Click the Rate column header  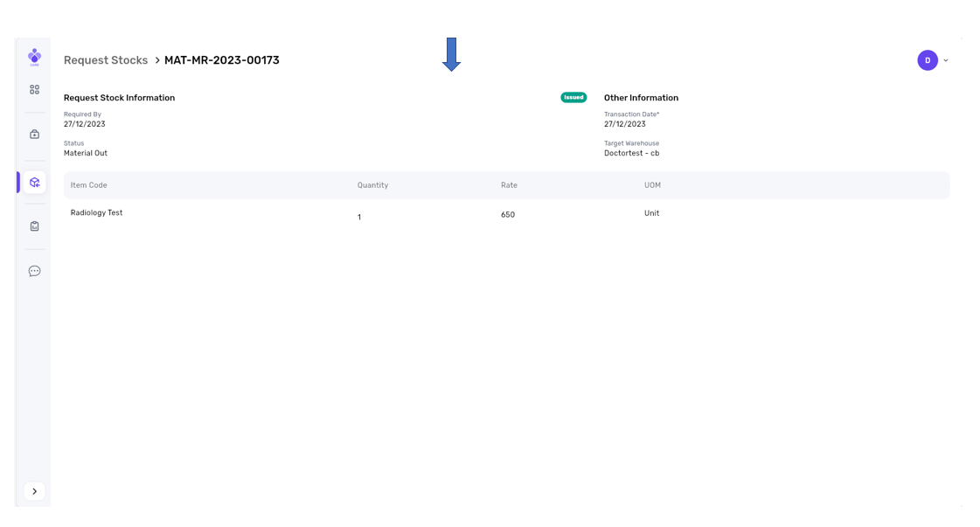click(509, 185)
